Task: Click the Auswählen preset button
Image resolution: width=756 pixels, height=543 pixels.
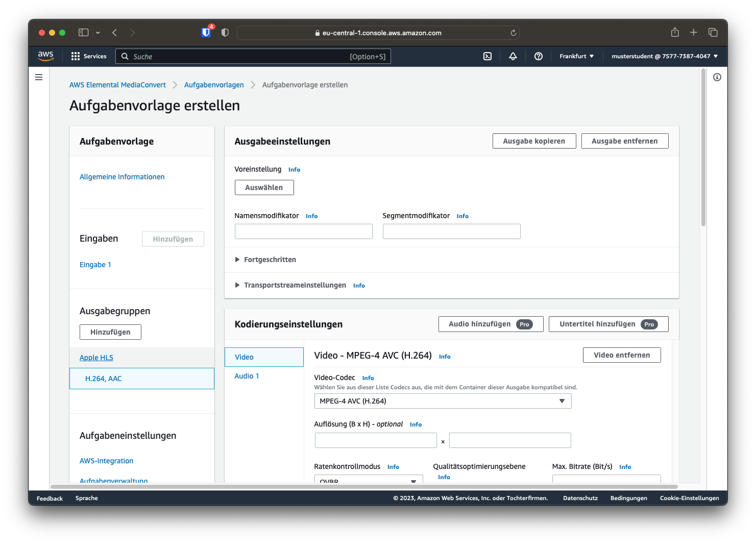Action: 264,187
